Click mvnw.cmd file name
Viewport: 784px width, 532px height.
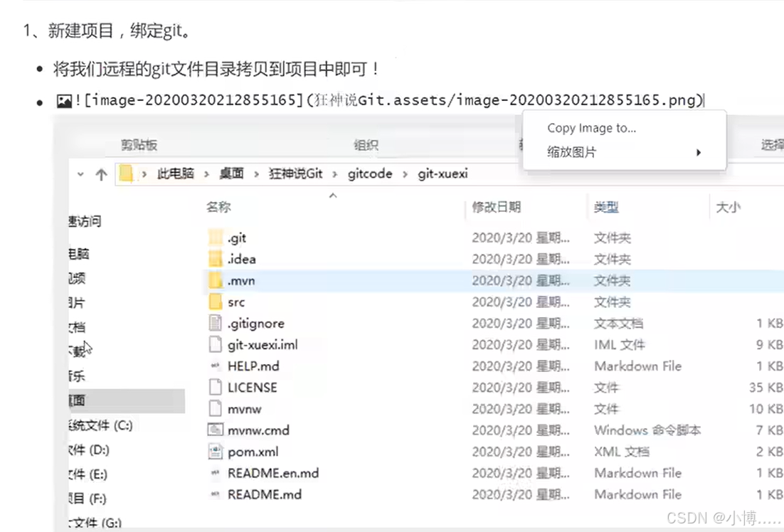(258, 430)
